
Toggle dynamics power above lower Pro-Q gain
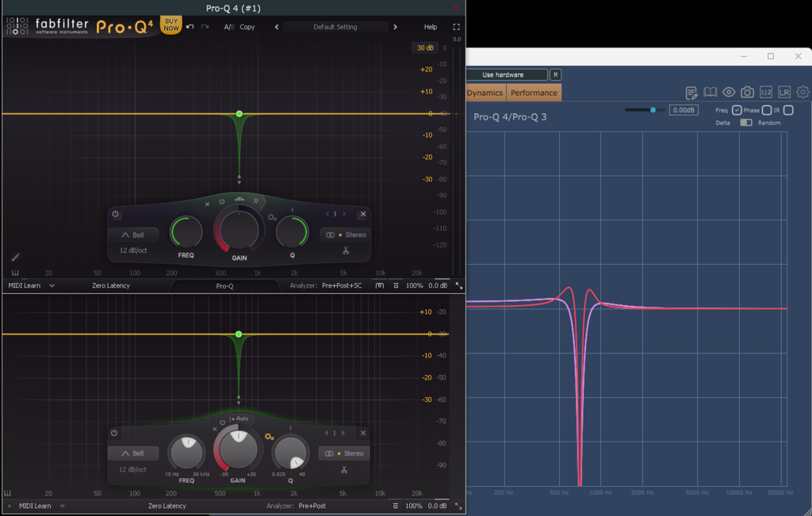click(x=222, y=422)
